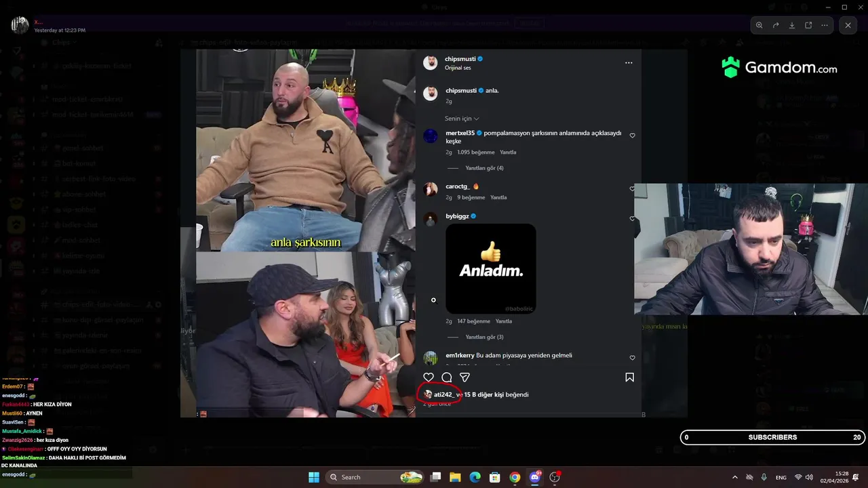Download the image with the download icon
The image size is (868, 488).
(792, 25)
